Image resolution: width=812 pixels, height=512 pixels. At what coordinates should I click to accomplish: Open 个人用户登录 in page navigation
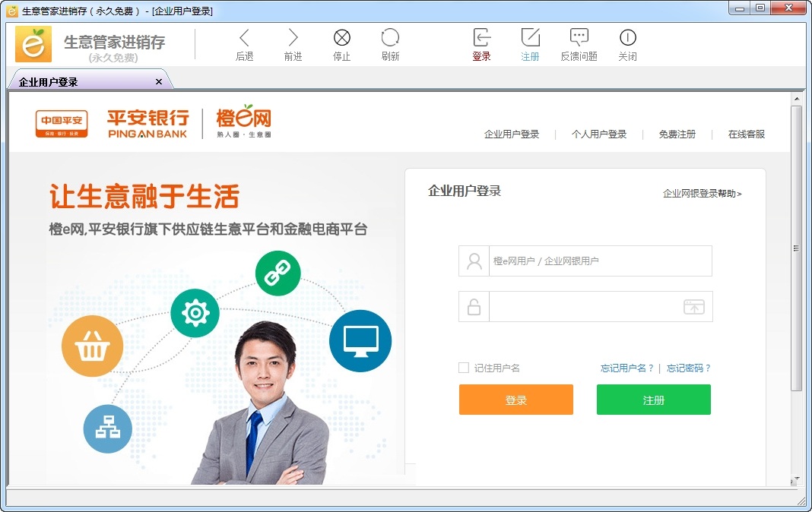(x=599, y=134)
